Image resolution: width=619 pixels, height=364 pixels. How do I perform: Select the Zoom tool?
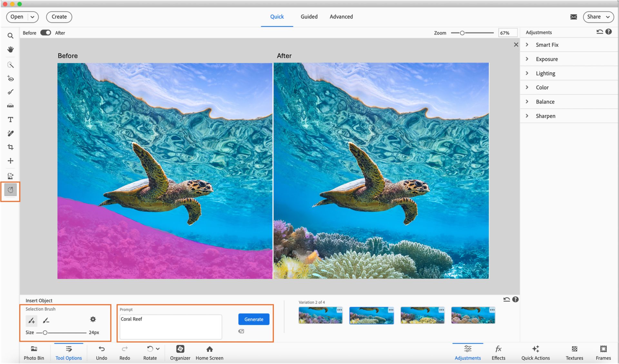10,36
